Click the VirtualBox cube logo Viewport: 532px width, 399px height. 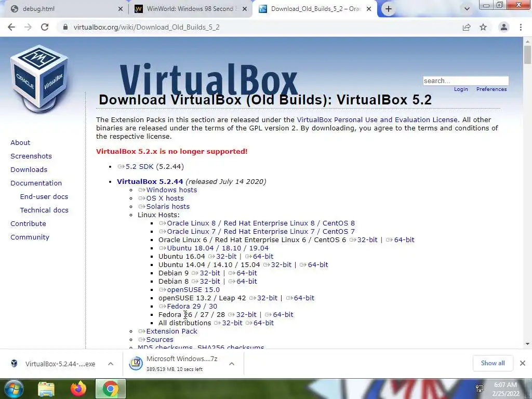pyautogui.click(x=39, y=78)
